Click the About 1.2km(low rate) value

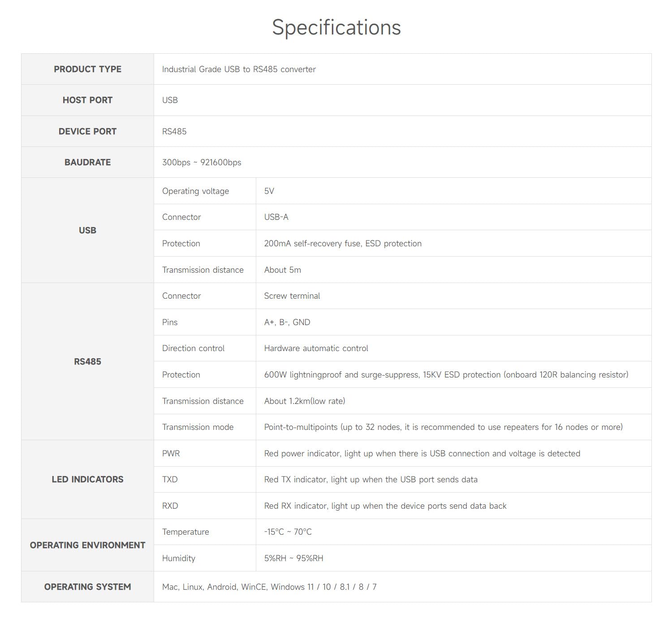[x=305, y=401]
